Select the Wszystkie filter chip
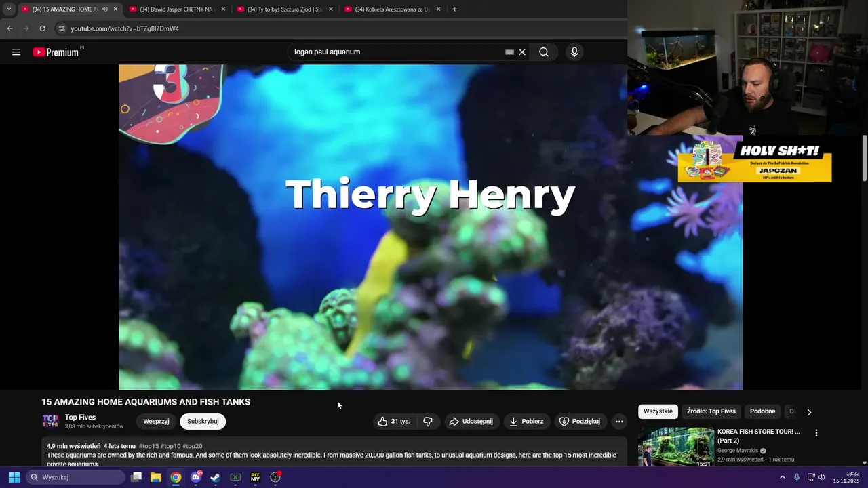 pos(658,411)
